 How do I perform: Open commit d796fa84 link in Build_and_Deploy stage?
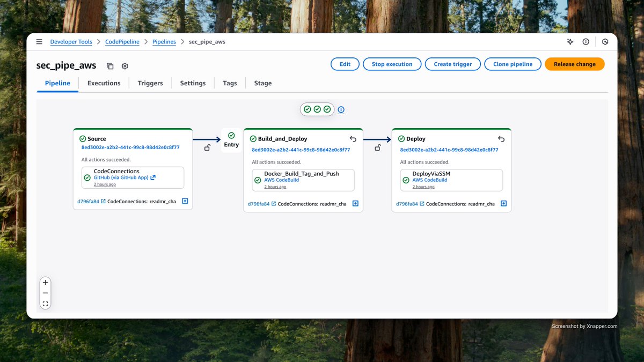(261, 204)
